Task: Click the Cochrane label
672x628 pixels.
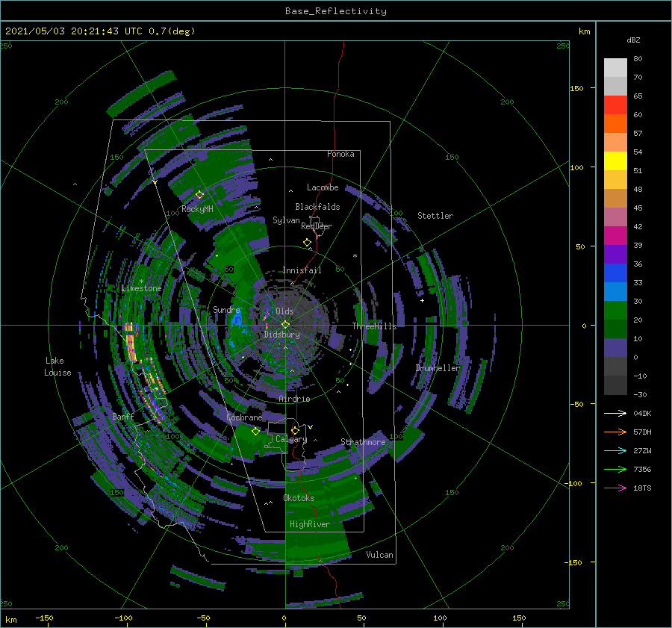Action: (x=244, y=417)
